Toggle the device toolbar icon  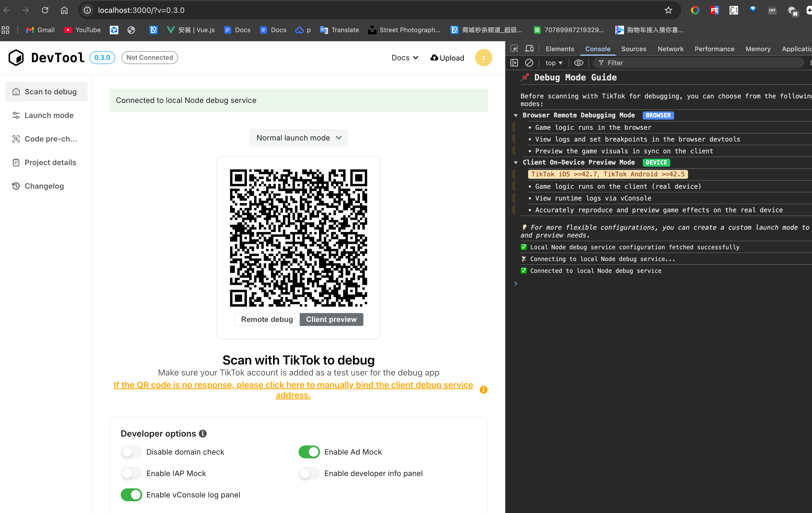pos(529,49)
